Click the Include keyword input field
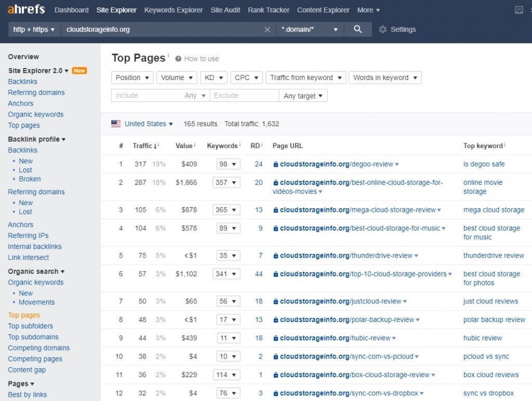Viewport: 532px width, 401px height. click(x=147, y=96)
